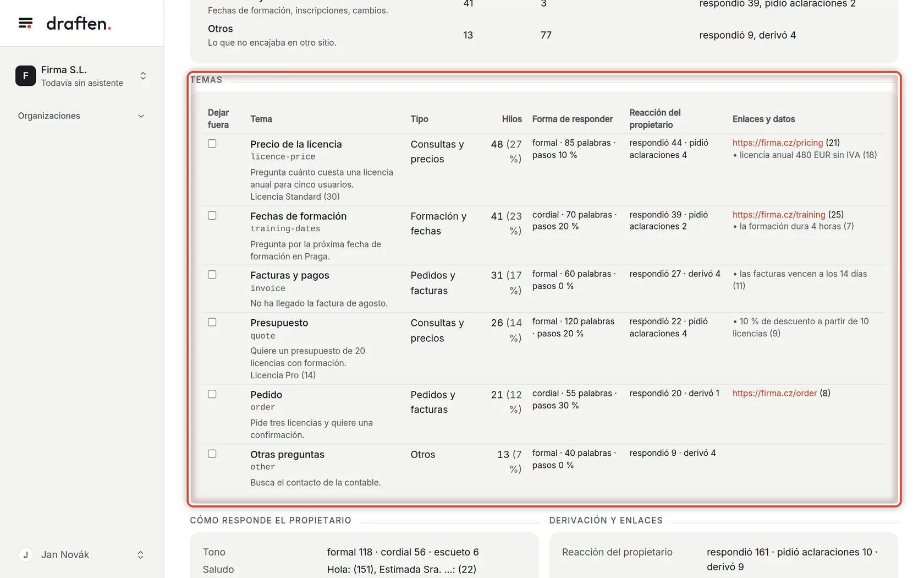Check Dejar fuera for Precio de la licencia
The width and height of the screenshot is (924, 578).
click(212, 144)
